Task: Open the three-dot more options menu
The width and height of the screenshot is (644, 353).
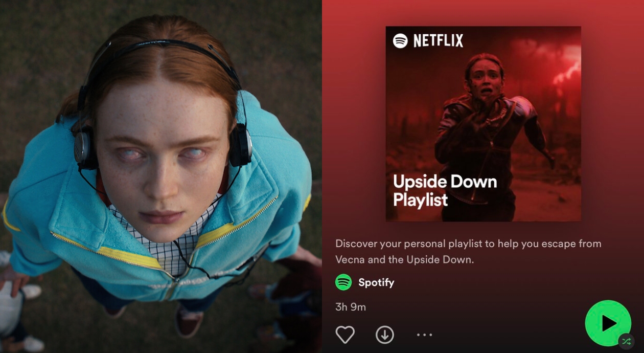Action: click(424, 335)
